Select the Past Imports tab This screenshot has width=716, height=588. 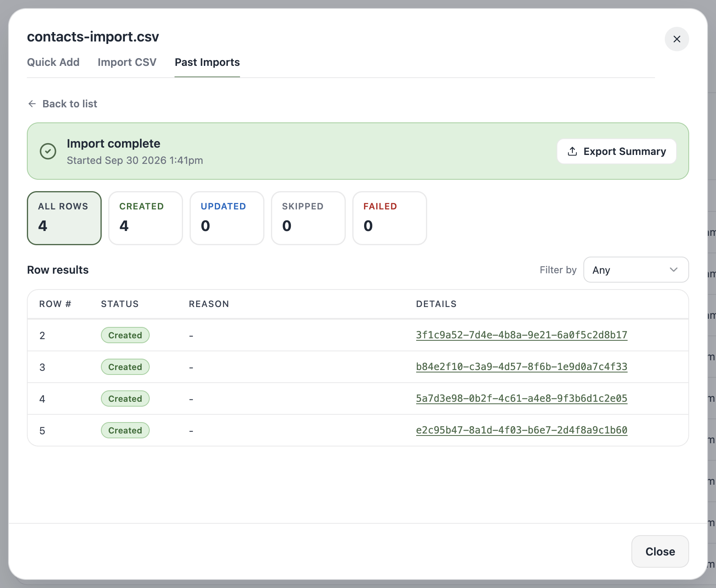click(x=207, y=62)
